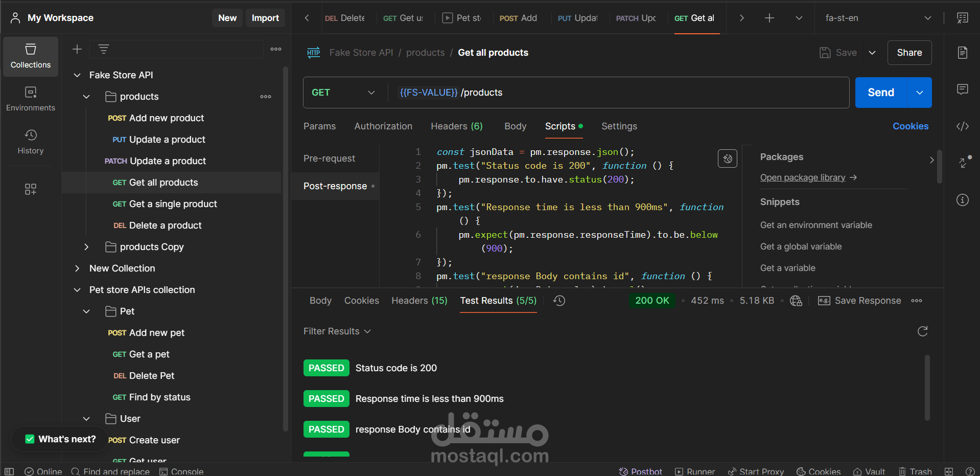Open the Documentation icon in right sidebar

[963, 53]
